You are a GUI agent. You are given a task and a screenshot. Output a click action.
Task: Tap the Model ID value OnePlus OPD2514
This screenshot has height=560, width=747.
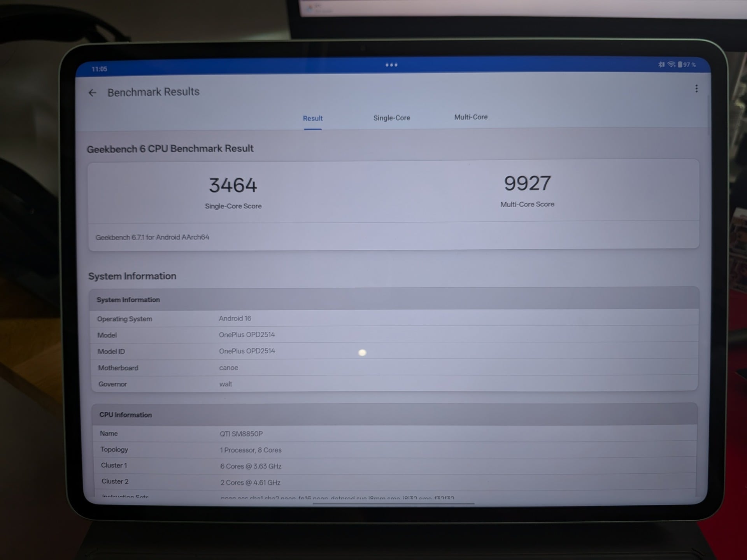point(247,351)
